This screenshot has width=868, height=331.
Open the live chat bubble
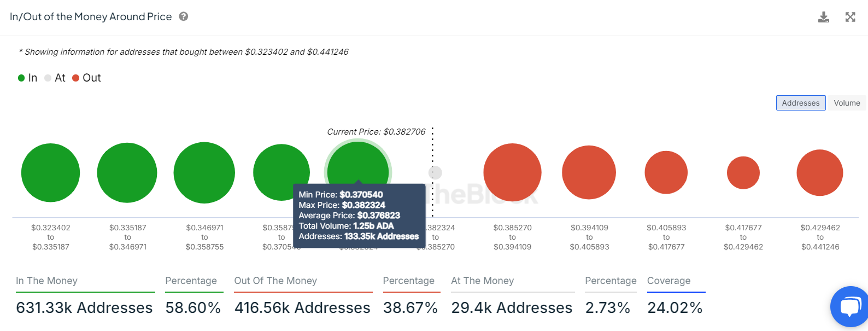(x=850, y=307)
